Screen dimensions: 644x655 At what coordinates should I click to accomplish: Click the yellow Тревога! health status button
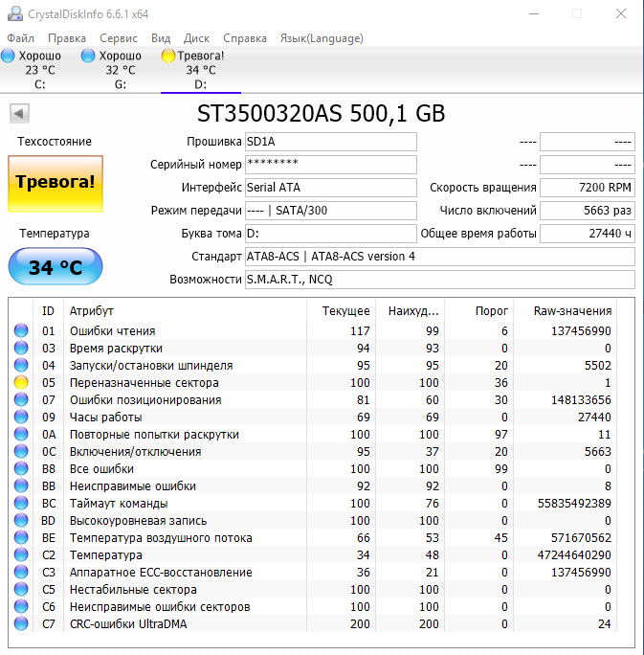coord(55,182)
